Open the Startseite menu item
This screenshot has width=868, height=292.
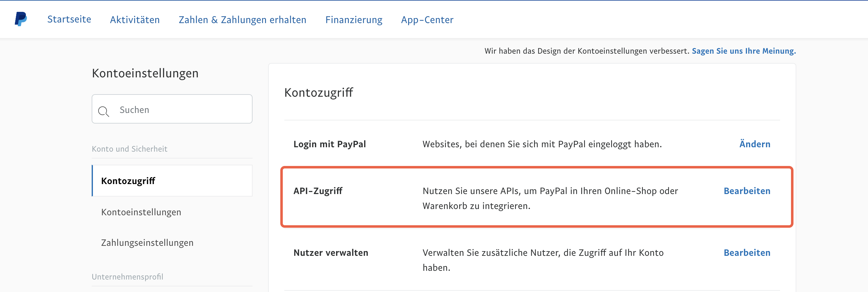tap(69, 19)
